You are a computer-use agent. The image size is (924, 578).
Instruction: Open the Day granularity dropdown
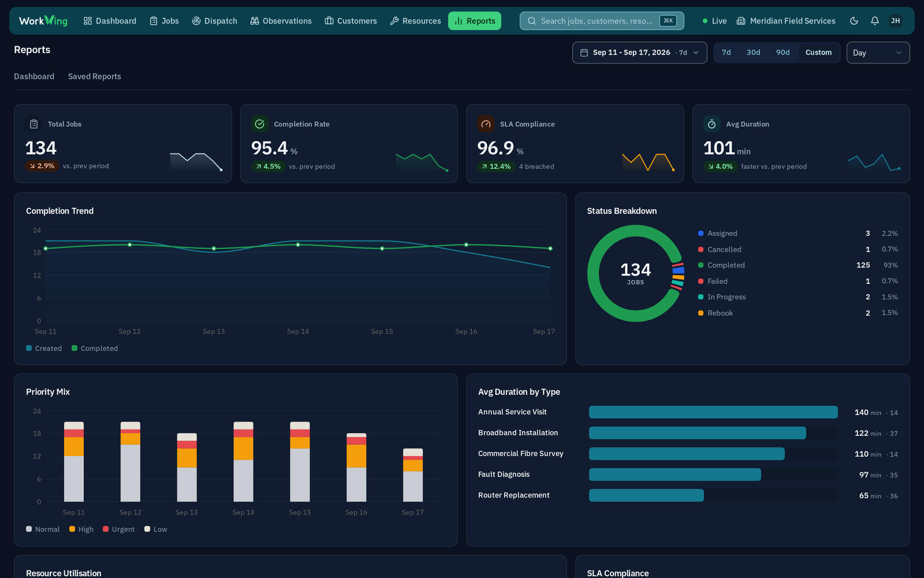click(878, 53)
